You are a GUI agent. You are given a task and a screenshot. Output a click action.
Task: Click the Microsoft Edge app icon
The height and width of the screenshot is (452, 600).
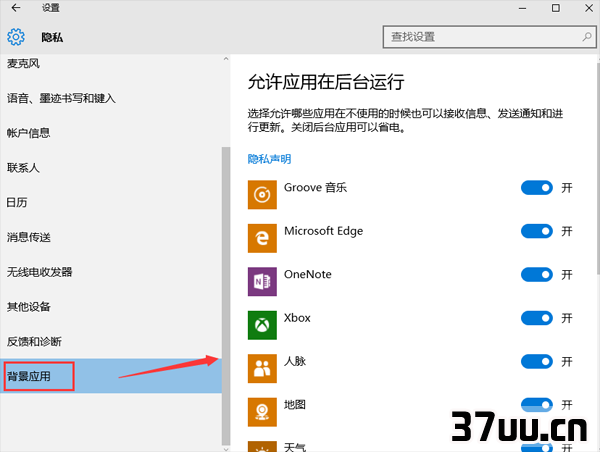click(x=262, y=238)
